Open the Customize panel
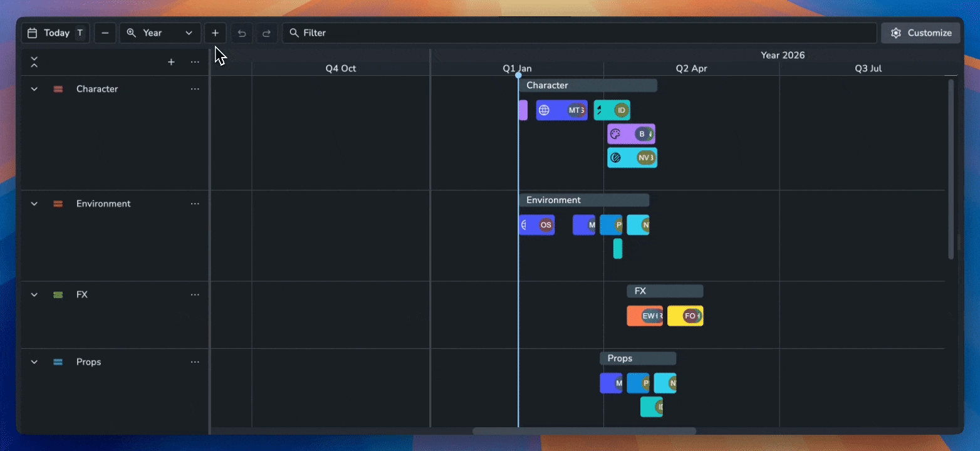Viewport: 980px width, 451px height. coord(920,33)
